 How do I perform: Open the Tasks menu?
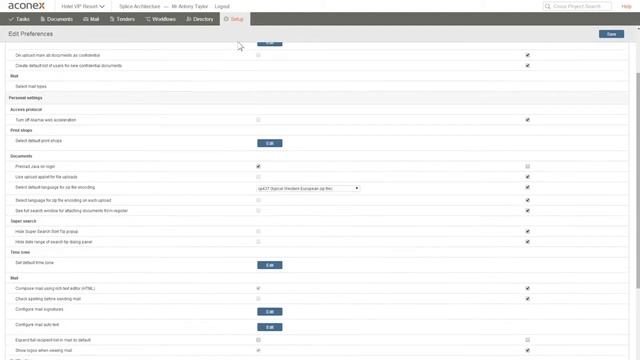click(19, 19)
